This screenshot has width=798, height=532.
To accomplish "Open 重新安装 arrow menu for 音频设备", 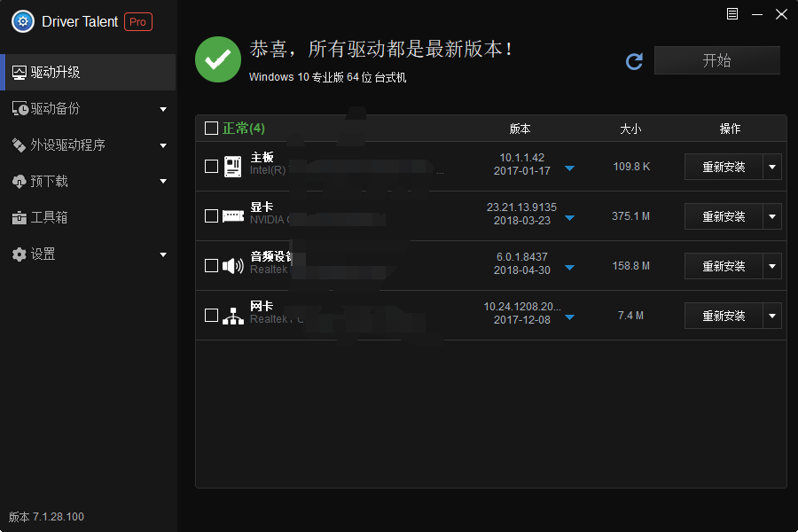I will pos(772,266).
